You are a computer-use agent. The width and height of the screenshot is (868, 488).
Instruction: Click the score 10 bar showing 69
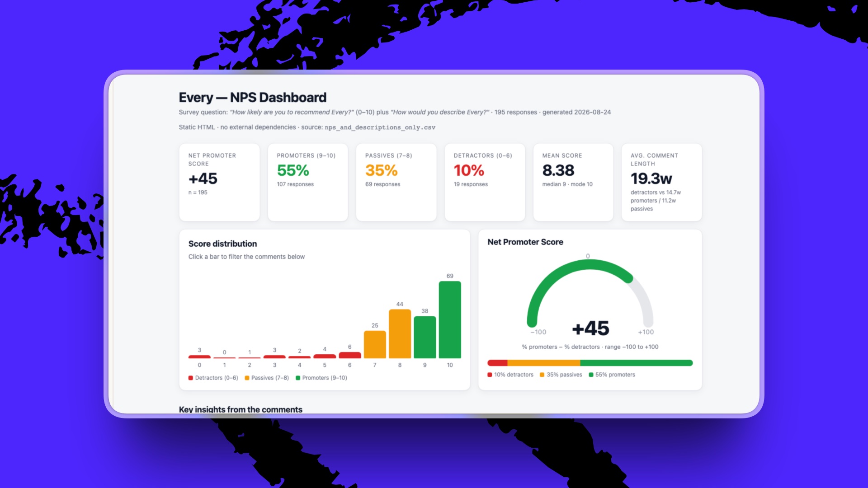[x=450, y=319]
